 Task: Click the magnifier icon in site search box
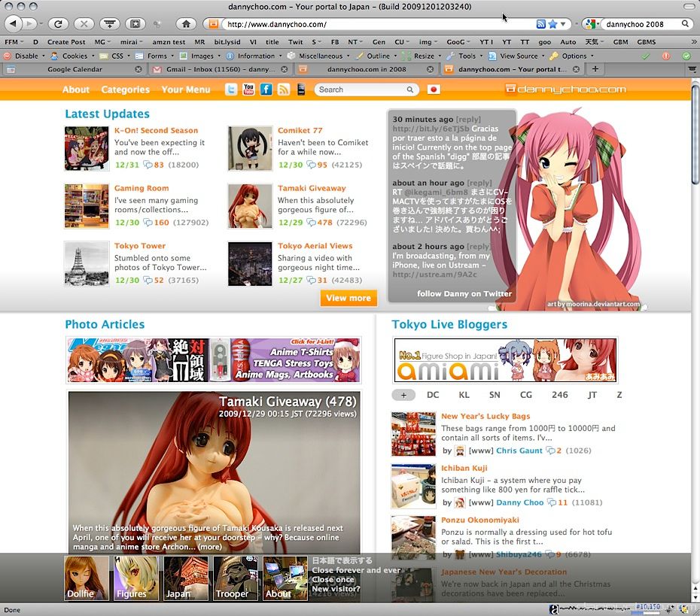click(410, 90)
